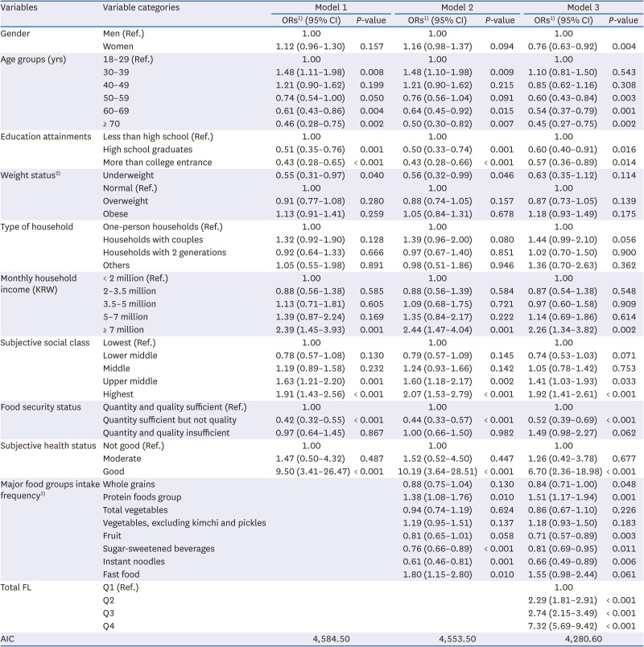Click 'Monthly household income (KRW)' label

pyautogui.click(x=39, y=284)
